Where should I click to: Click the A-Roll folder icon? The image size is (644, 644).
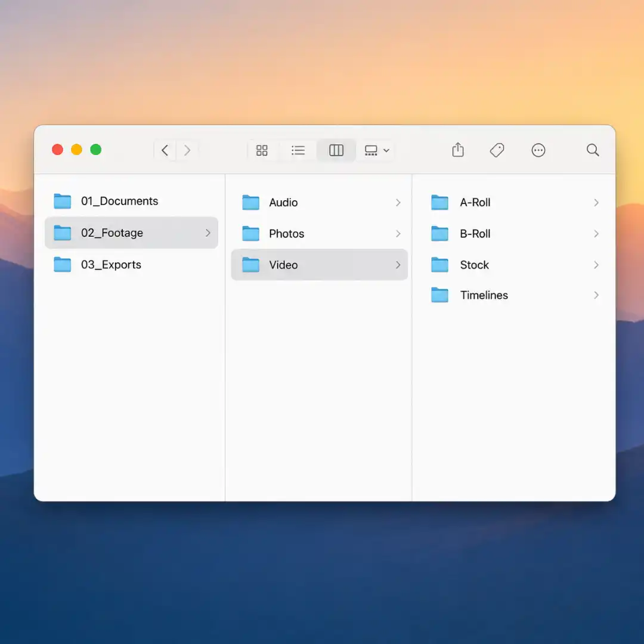click(x=439, y=203)
